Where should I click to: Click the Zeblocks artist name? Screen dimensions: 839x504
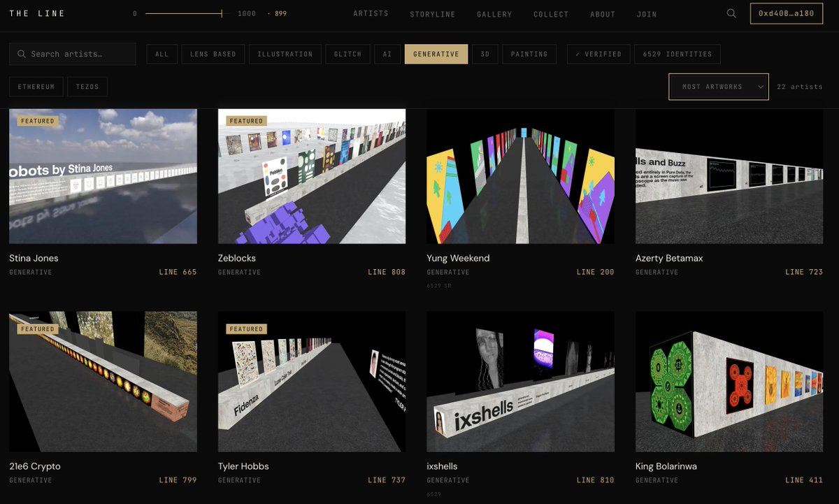coord(236,258)
